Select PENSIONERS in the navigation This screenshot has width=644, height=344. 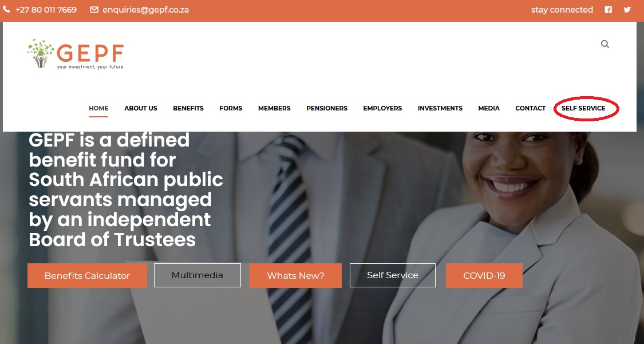327,108
